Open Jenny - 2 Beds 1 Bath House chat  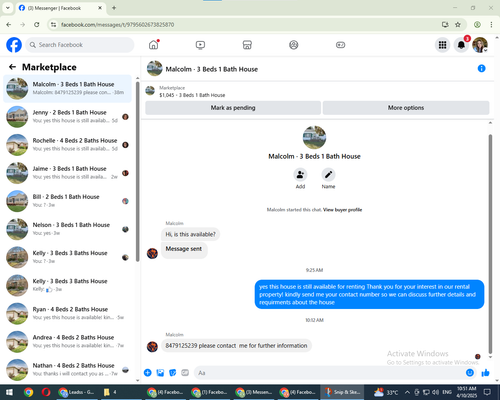tap(67, 116)
